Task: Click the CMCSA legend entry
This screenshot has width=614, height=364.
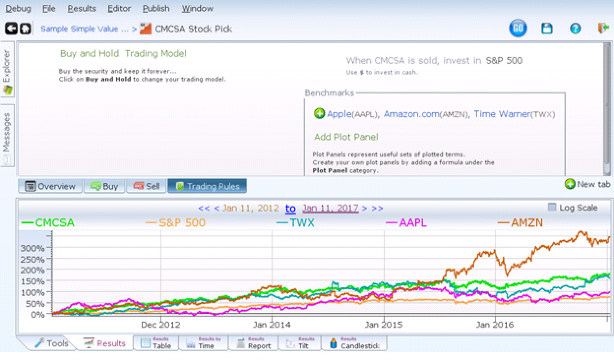Action: pyautogui.click(x=48, y=223)
